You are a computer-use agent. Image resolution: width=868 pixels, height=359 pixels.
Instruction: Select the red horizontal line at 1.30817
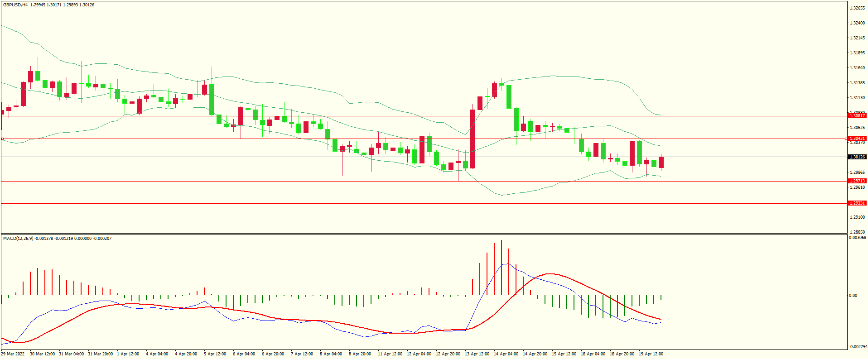[424, 116]
